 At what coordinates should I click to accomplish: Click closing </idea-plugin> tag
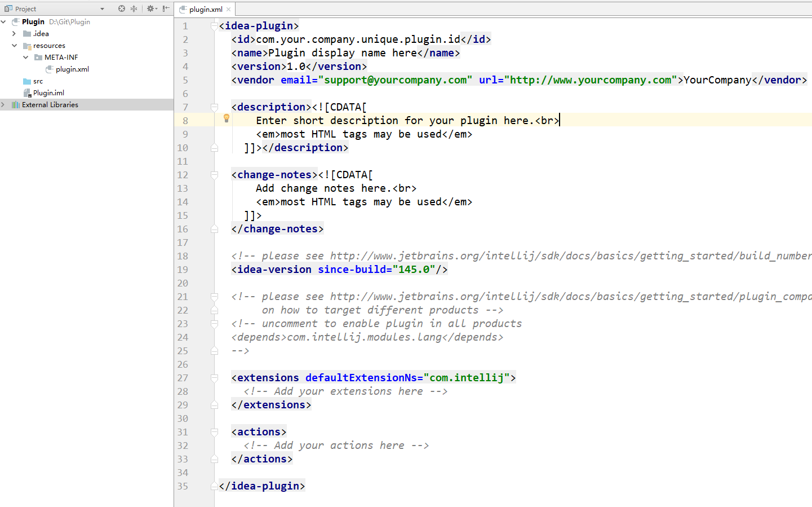tap(262, 486)
